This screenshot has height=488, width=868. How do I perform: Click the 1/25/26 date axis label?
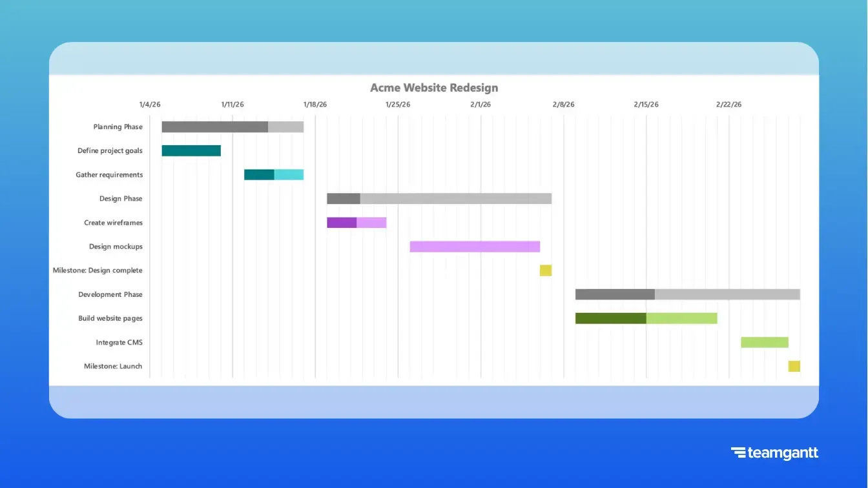(x=398, y=105)
